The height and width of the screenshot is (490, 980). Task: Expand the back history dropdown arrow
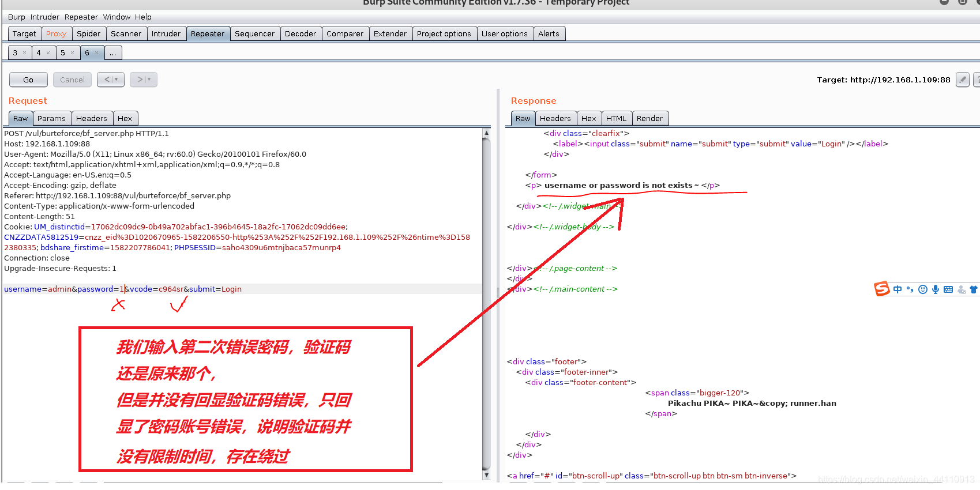coord(117,80)
